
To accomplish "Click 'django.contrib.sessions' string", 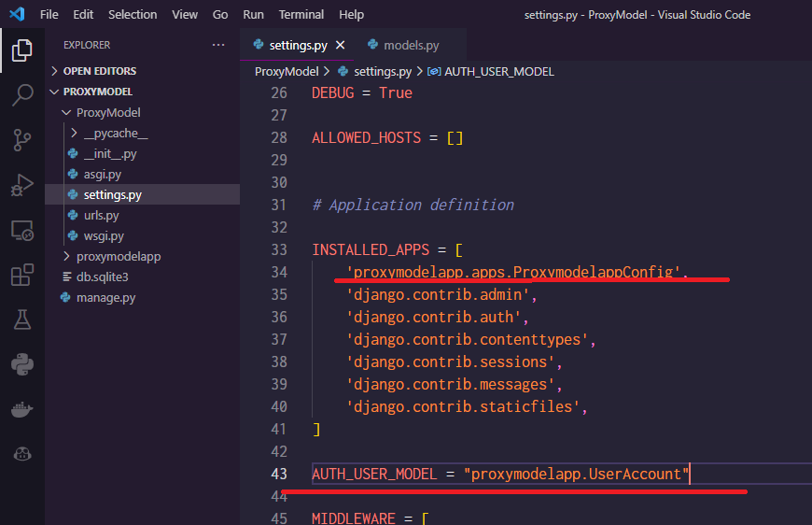I will [x=451, y=362].
